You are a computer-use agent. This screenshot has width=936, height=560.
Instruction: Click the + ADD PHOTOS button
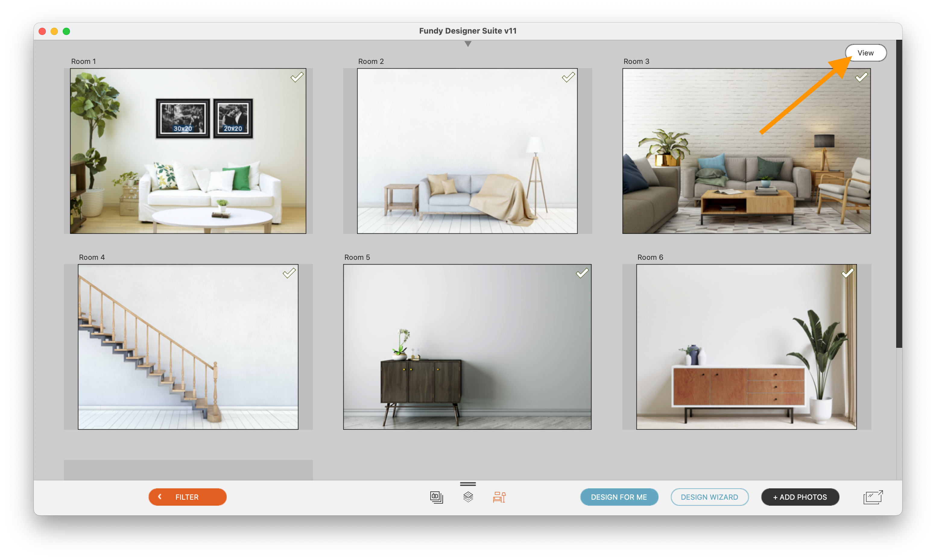pos(800,497)
